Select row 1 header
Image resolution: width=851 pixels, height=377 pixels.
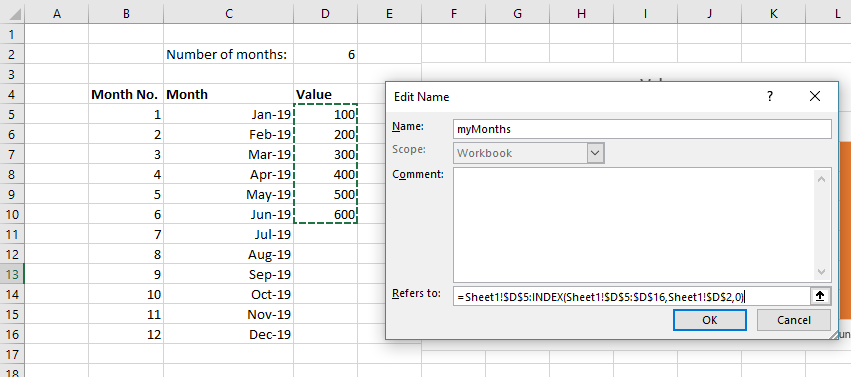(12, 34)
